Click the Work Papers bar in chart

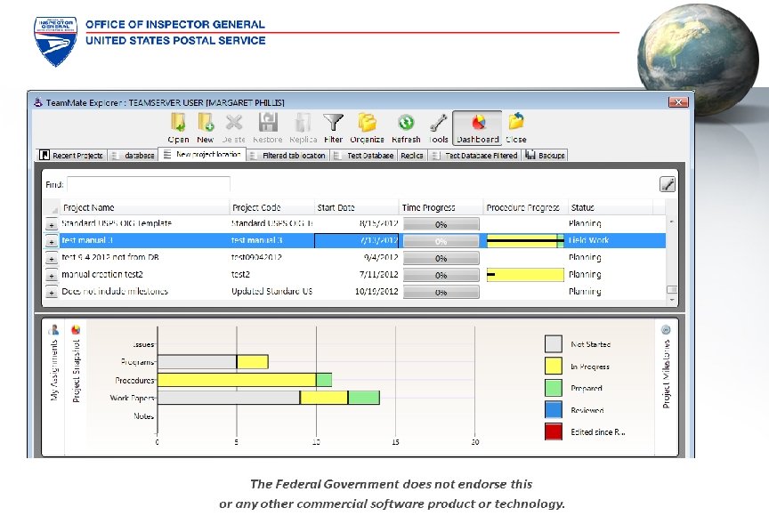(x=269, y=398)
